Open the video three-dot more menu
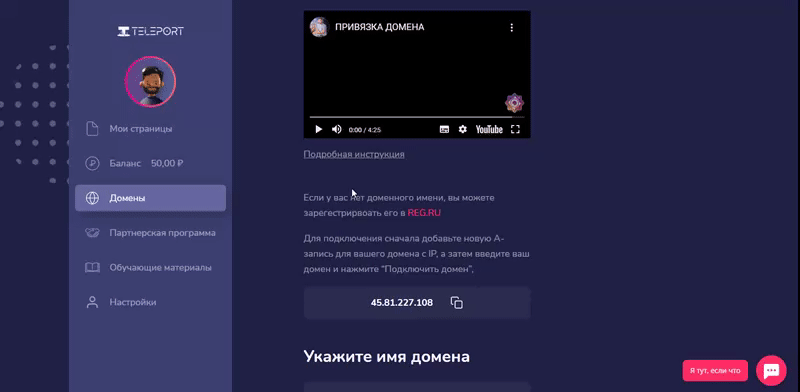The image size is (800, 392). coord(512,28)
